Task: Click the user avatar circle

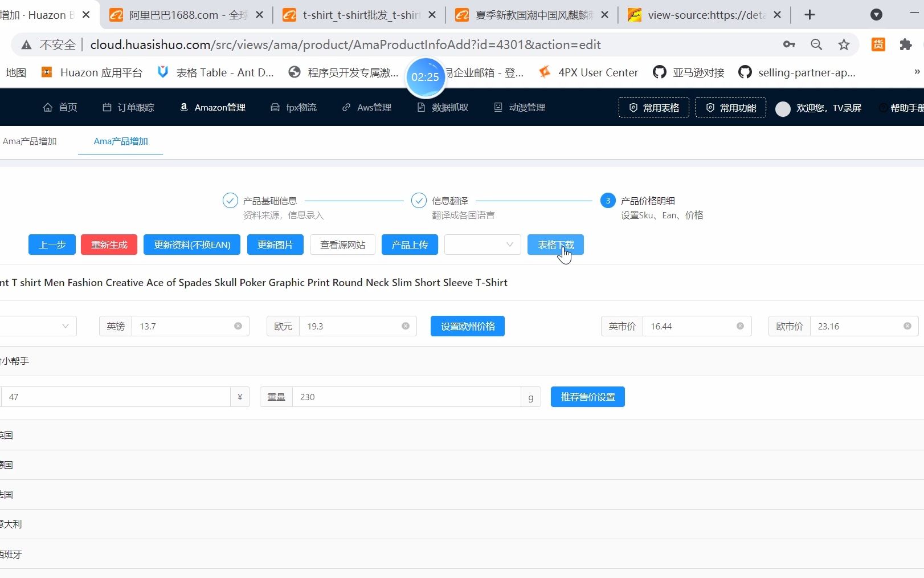Action: pyautogui.click(x=783, y=108)
